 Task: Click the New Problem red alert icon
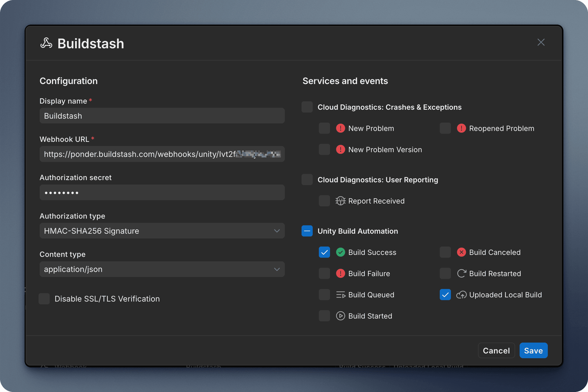pos(340,128)
